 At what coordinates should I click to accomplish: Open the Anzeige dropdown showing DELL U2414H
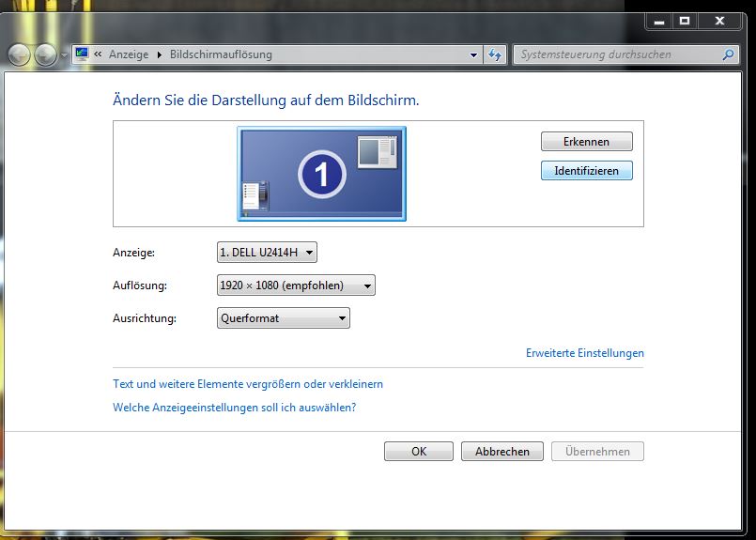coord(268,253)
